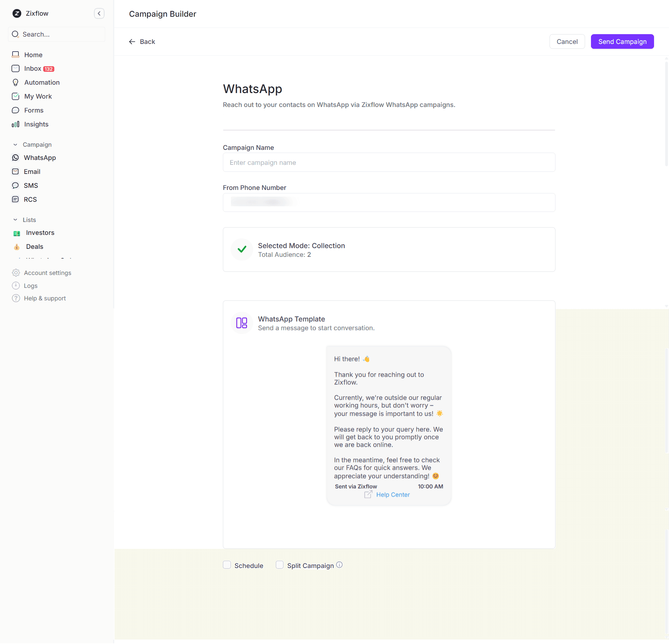Open Account settings gear icon

click(16, 273)
